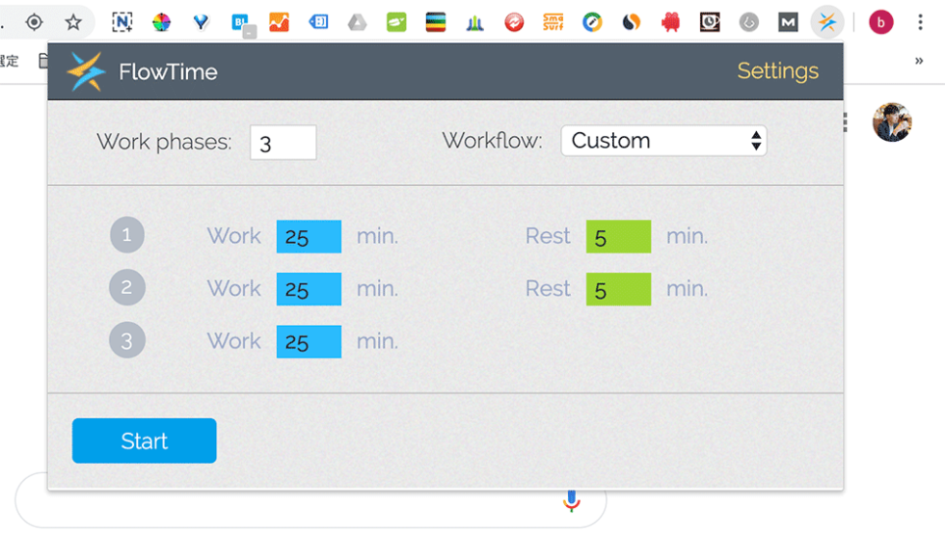Open the Google Drive extension icon
The image size is (945, 560).
[358, 22]
